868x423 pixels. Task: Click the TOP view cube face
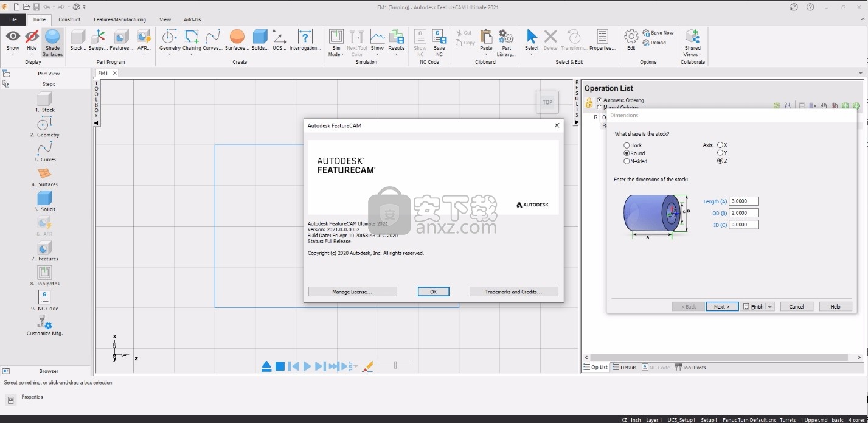click(547, 102)
